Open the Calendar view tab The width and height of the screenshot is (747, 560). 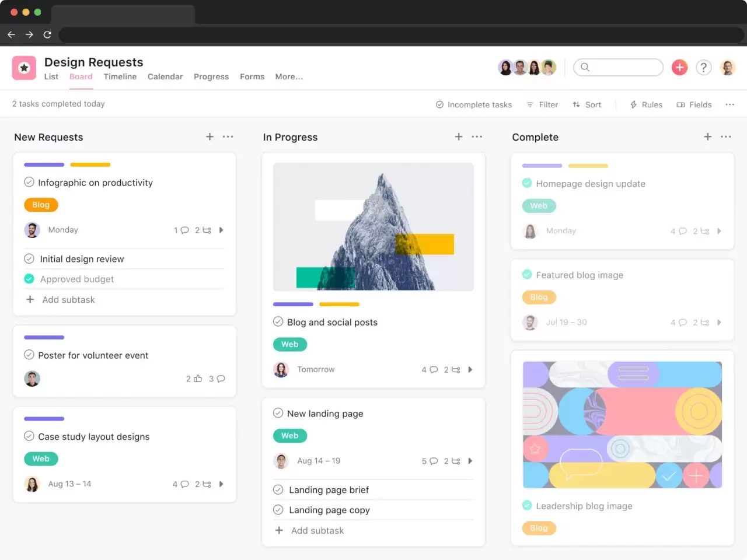165,76
